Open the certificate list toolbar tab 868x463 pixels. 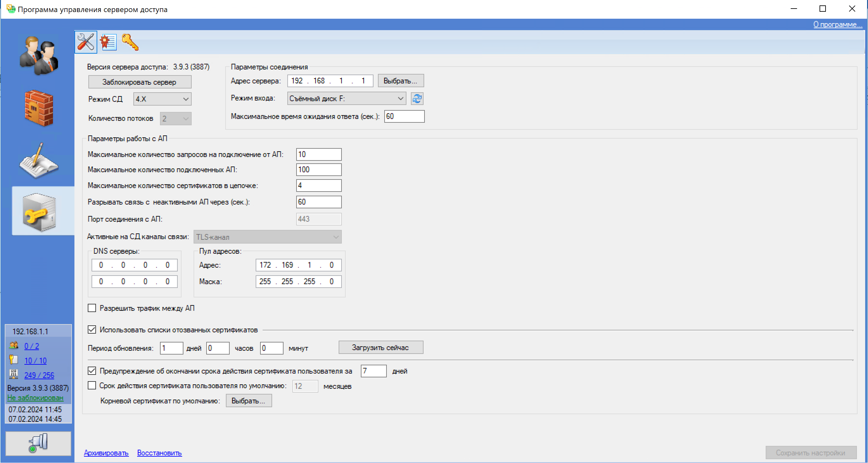point(108,42)
